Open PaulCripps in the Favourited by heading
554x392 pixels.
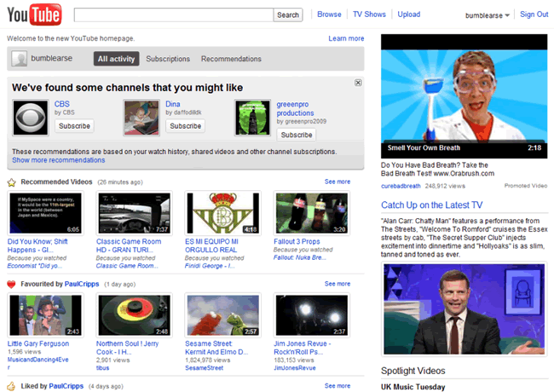click(82, 284)
